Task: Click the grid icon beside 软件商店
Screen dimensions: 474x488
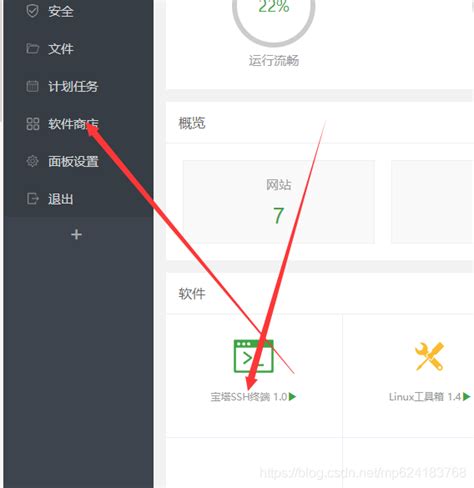Action: click(33, 124)
